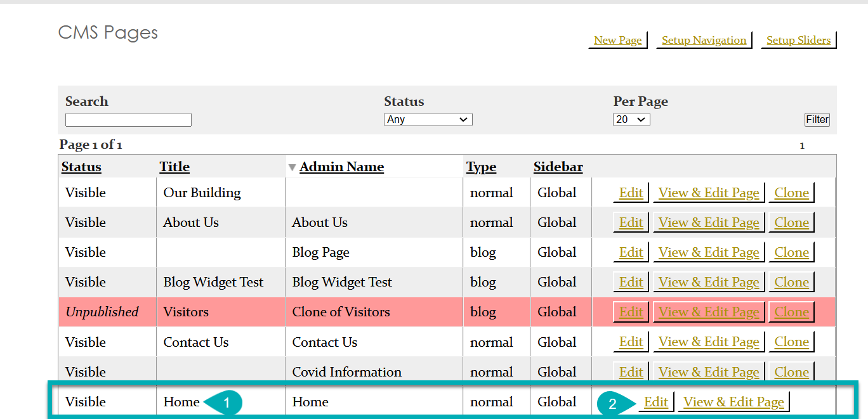Open Setup Sliders

[x=798, y=40]
